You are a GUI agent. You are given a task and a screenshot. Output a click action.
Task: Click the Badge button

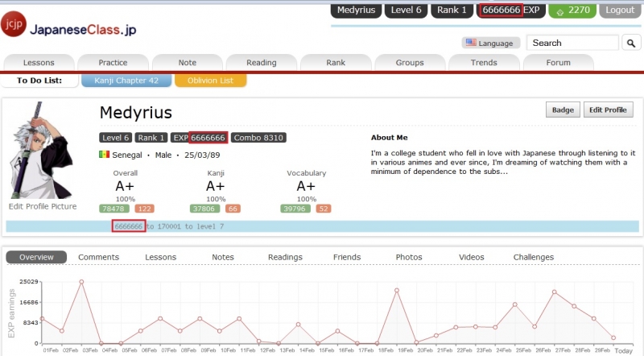coord(562,110)
